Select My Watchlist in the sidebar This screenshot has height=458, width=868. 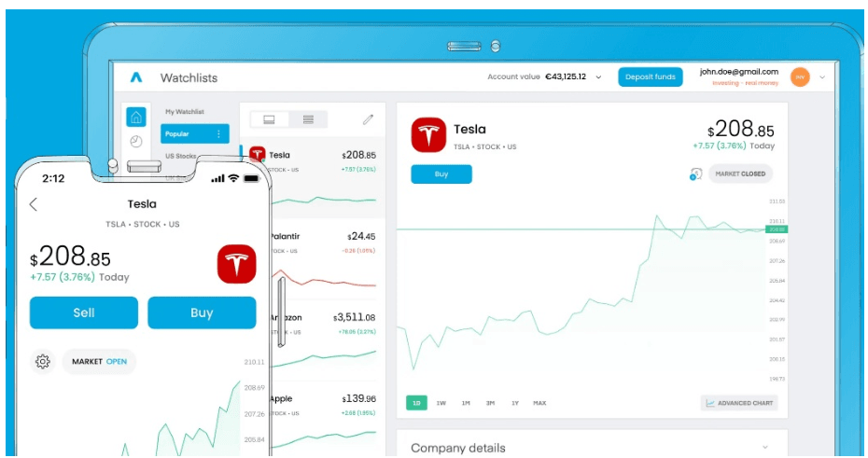tap(185, 112)
